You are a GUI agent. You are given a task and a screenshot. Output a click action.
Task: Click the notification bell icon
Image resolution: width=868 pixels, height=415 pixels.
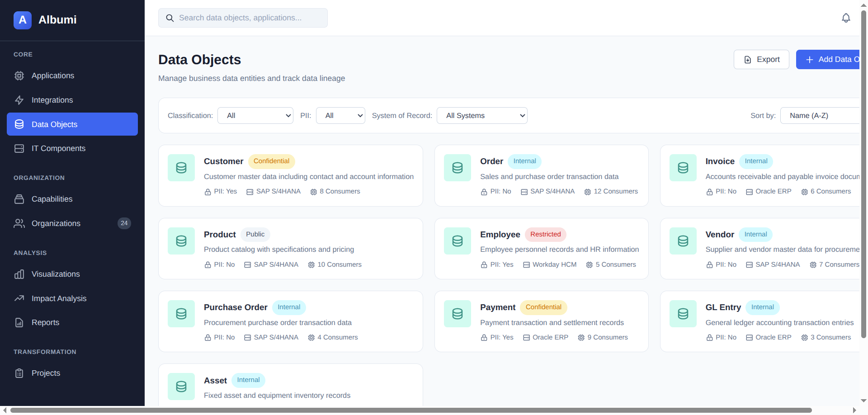tap(846, 18)
